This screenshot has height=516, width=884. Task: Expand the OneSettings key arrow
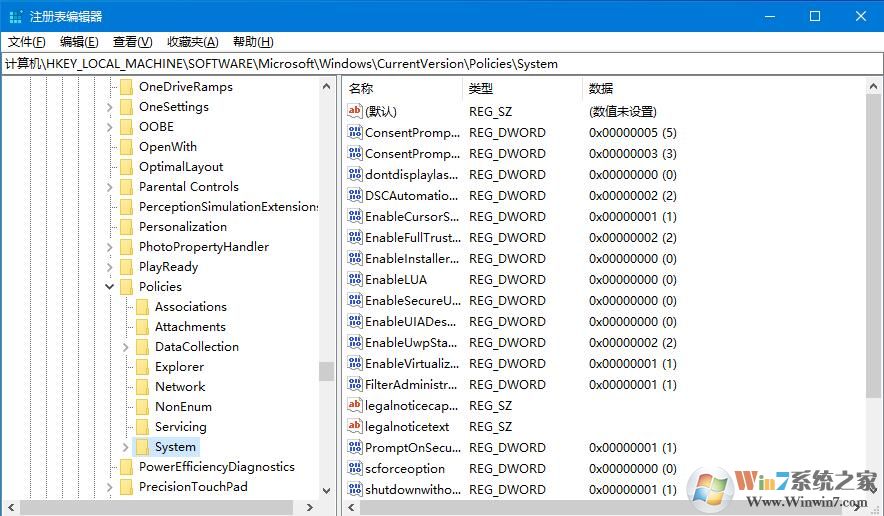point(109,107)
